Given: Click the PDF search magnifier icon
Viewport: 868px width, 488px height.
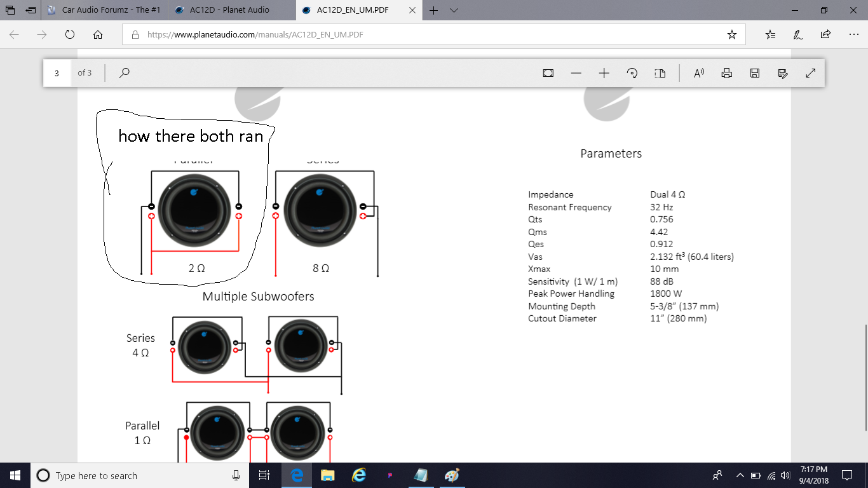Looking at the screenshot, I should (x=125, y=73).
